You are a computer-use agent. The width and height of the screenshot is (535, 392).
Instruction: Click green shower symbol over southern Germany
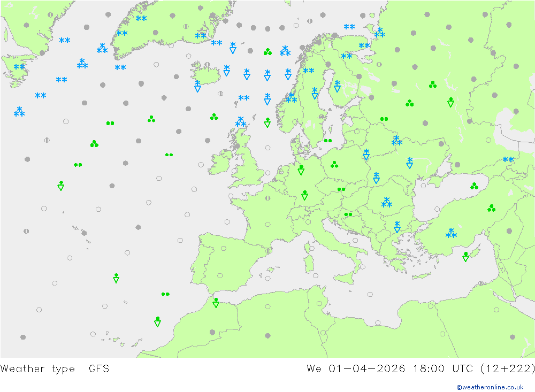pos(305,195)
